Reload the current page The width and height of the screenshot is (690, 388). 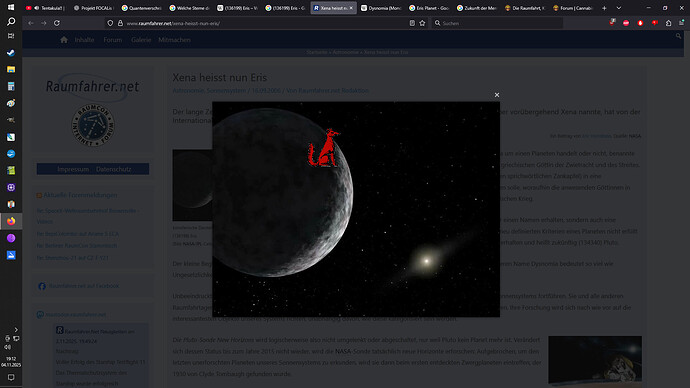tap(57, 23)
